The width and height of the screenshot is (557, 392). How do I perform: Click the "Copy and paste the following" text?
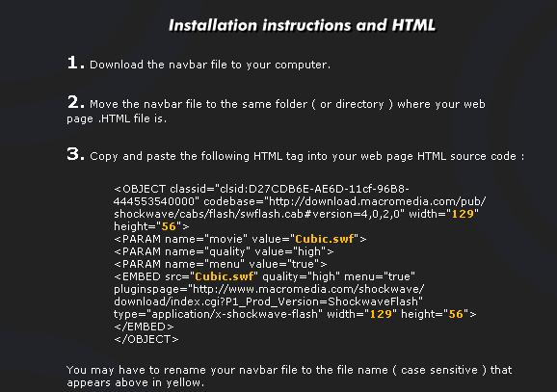(x=306, y=156)
